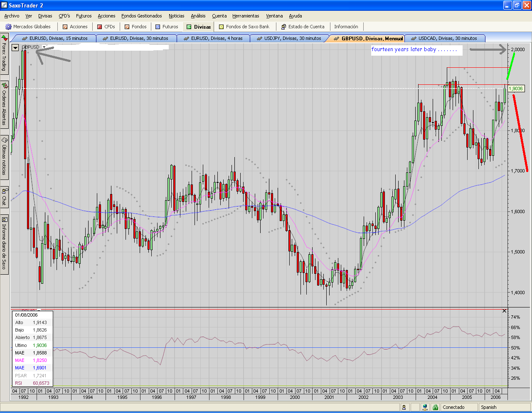This screenshot has width=532, height=413.
Task: Show the Últimas noticias side panel
Action: click(x=4, y=156)
